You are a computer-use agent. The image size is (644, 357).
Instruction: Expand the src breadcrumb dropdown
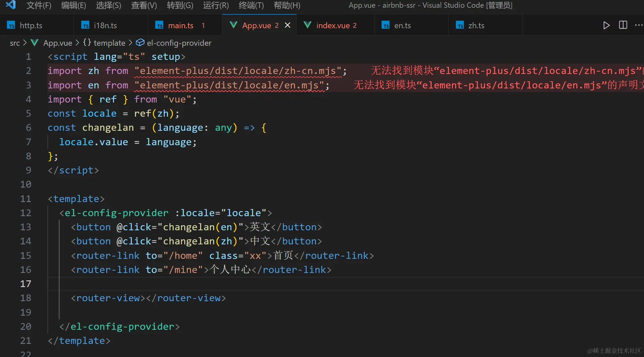14,43
